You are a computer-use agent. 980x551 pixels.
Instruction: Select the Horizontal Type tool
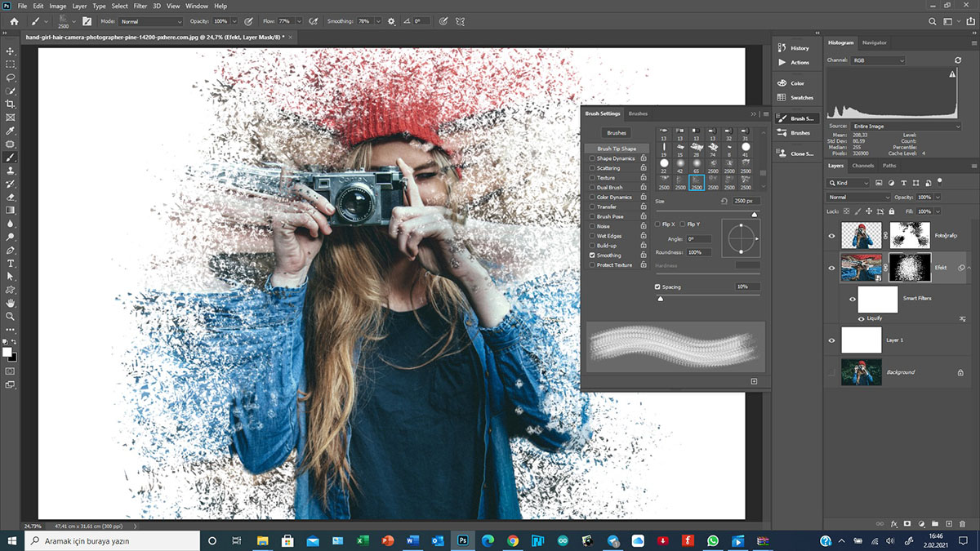tap(11, 264)
